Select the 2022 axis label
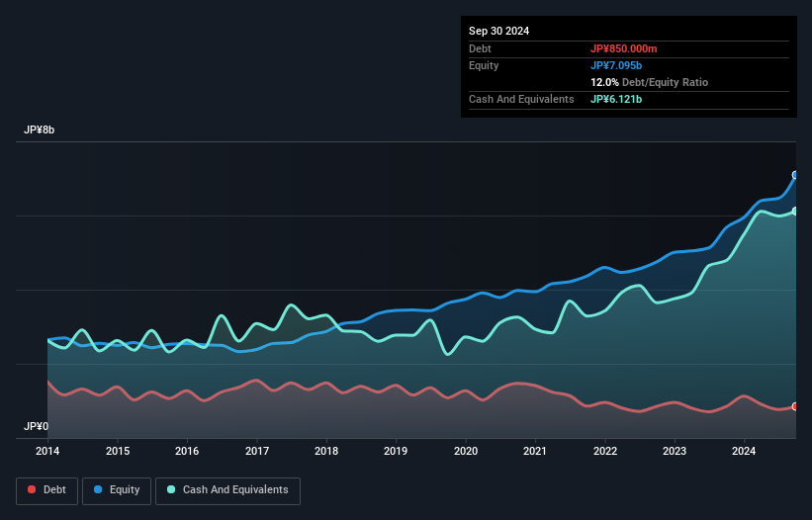The height and width of the screenshot is (520, 812). point(605,451)
